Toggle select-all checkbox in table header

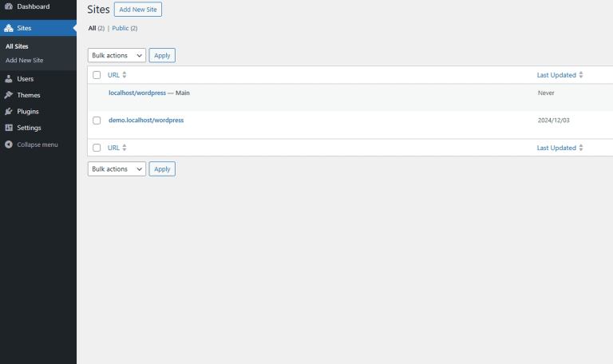(97, 75)
